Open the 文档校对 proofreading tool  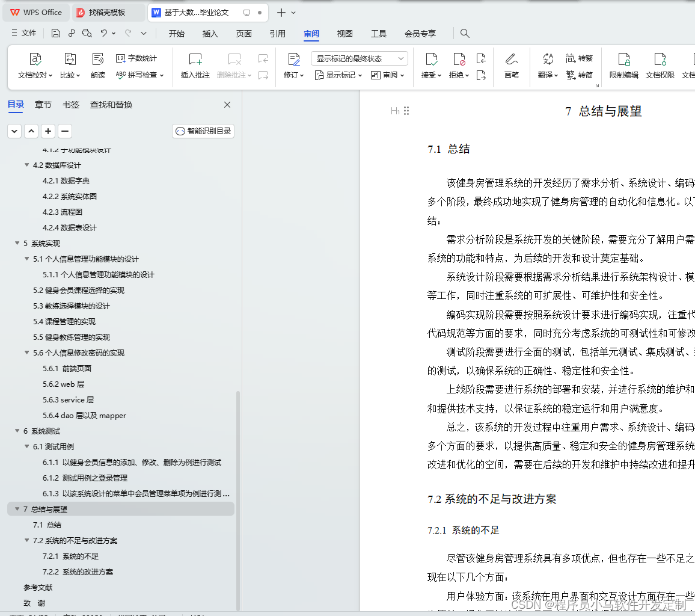point(35,66)
